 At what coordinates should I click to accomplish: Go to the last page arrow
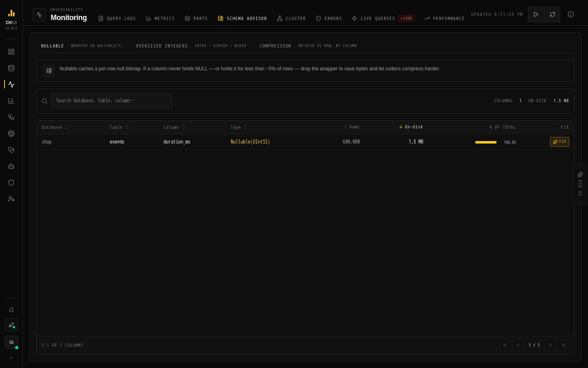tap(563, 345)
